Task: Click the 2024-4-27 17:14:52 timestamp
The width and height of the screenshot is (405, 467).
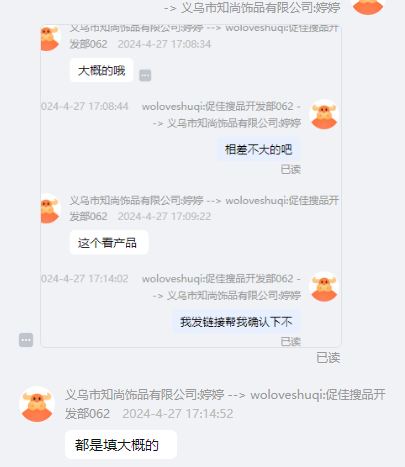Action: click(178, 414)
